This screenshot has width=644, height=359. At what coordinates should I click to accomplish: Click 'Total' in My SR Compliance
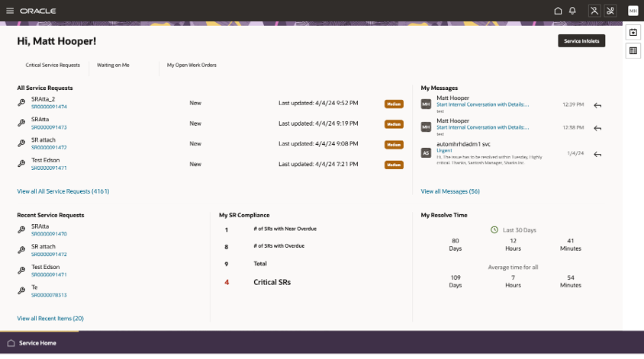click(260, 264)
